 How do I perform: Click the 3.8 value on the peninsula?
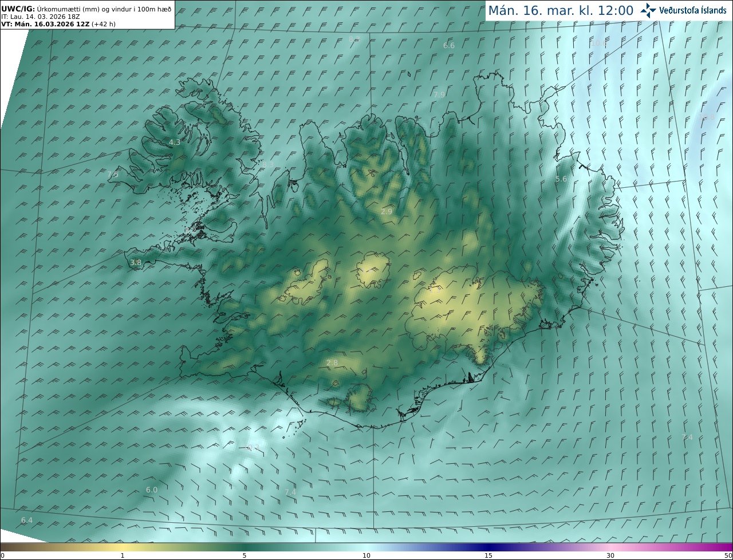(136, 263)
